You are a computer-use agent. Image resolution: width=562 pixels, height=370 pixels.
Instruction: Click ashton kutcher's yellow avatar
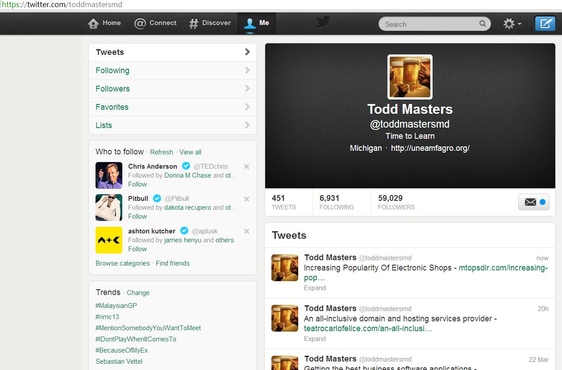109,240
